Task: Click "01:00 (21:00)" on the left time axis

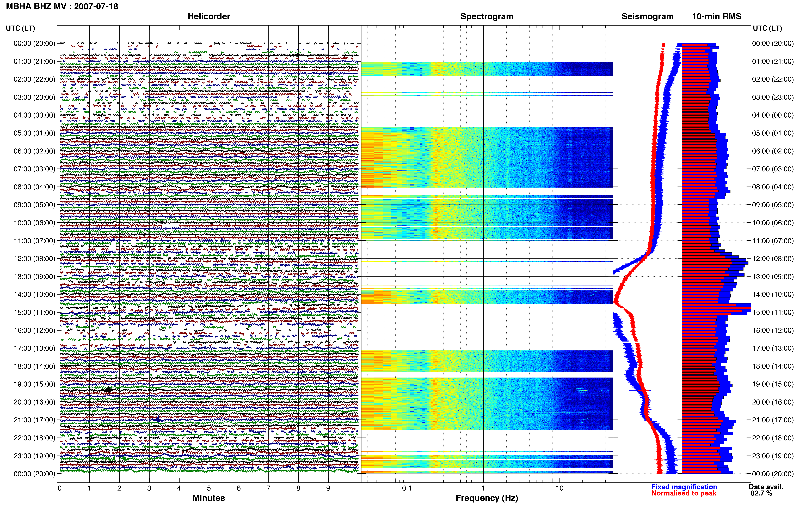Action: pyautogui.click(x=34, y=62)
